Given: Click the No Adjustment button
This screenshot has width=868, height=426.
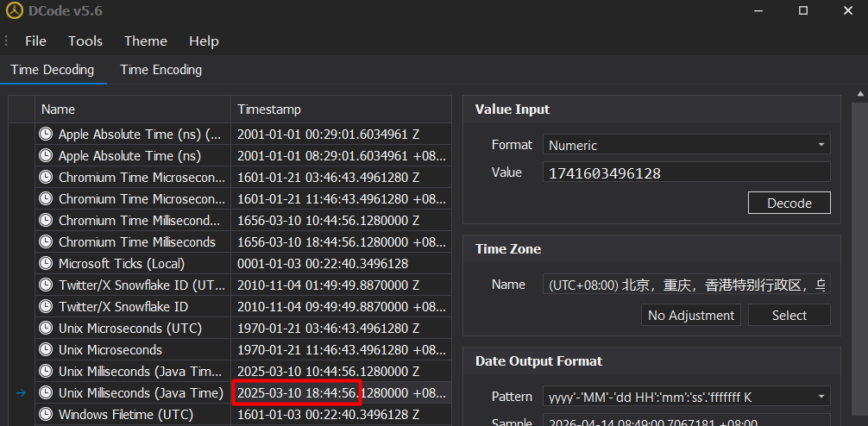Looking at the screenshot, I should 690,315.
